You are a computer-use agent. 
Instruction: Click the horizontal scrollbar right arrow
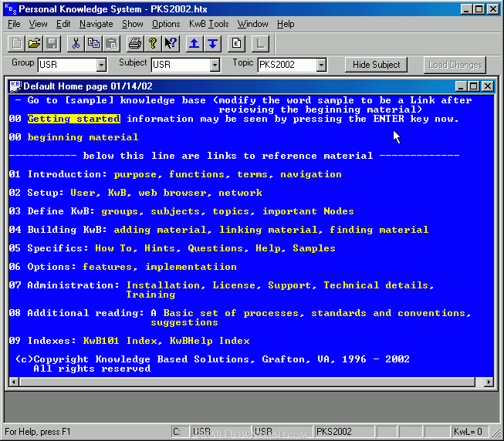coord(489,382)
